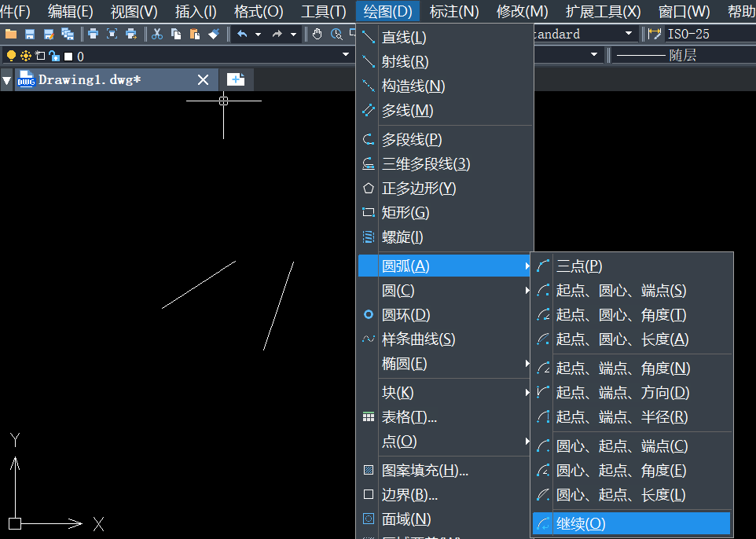Image resolution: width=756 pixels, height=539 pixels.
Task: Toggle layer on/off lightbulb icon
Action: click(x=11, y=56)
